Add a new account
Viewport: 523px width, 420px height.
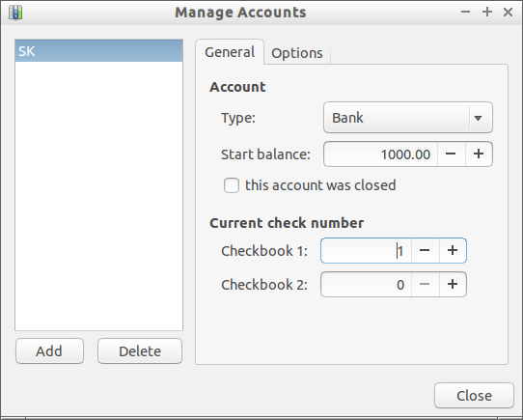[x=49, y=351]
